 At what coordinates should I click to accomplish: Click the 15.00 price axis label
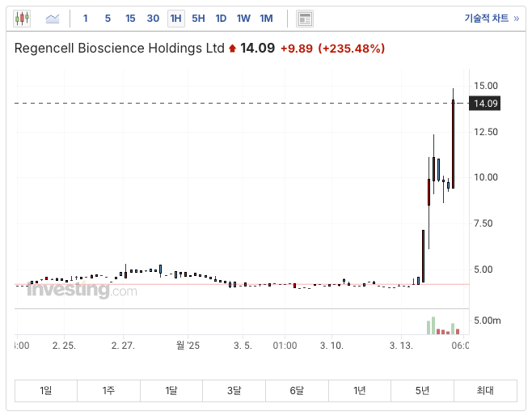[486, 86]
